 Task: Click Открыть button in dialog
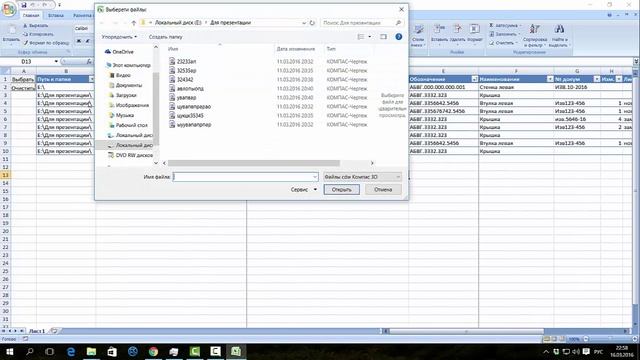click(342, 190)
